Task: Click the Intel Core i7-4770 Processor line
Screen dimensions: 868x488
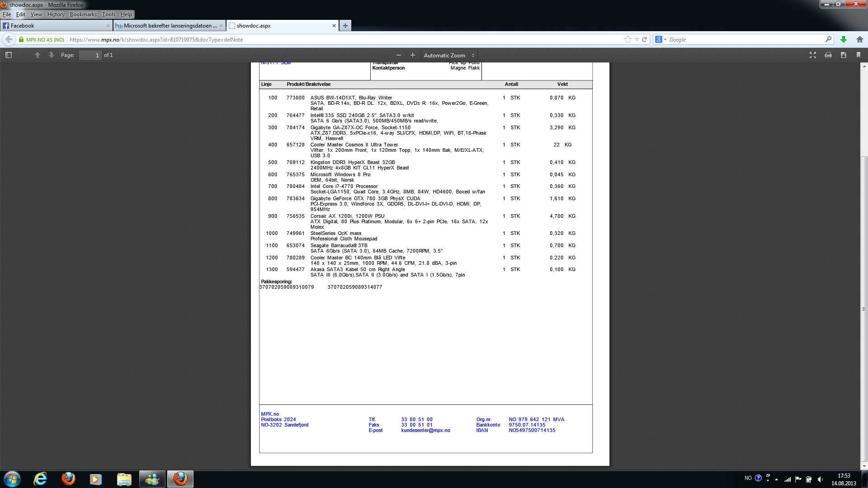Action: click(x=344, y=187)
